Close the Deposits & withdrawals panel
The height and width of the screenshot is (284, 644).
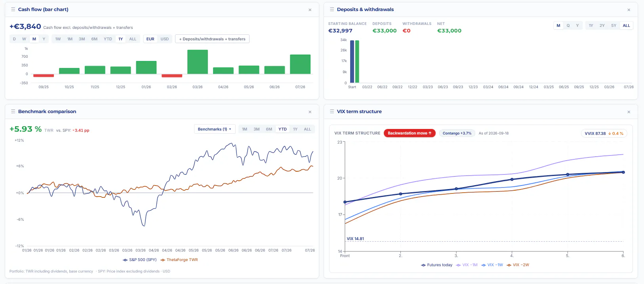(629, 10)
